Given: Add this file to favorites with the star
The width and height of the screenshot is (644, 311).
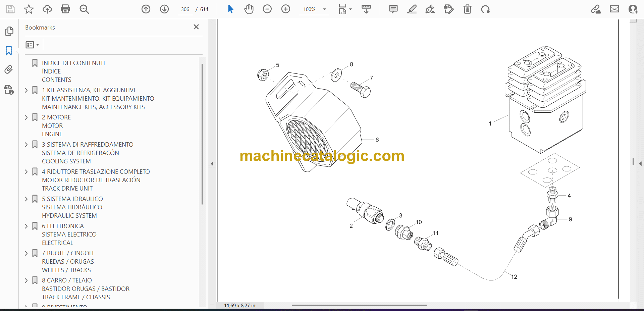Looking at the screenshot, I should (x=29, y=9).
